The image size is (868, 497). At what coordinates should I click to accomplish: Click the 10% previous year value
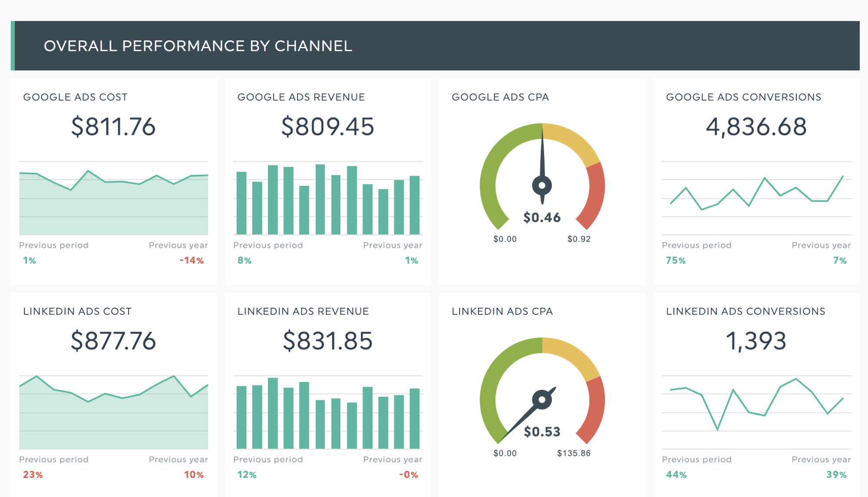click(x=194, y=474)
